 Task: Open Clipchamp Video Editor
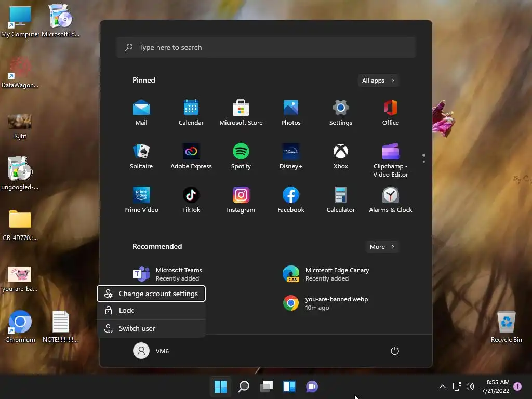tap(391, 161)
